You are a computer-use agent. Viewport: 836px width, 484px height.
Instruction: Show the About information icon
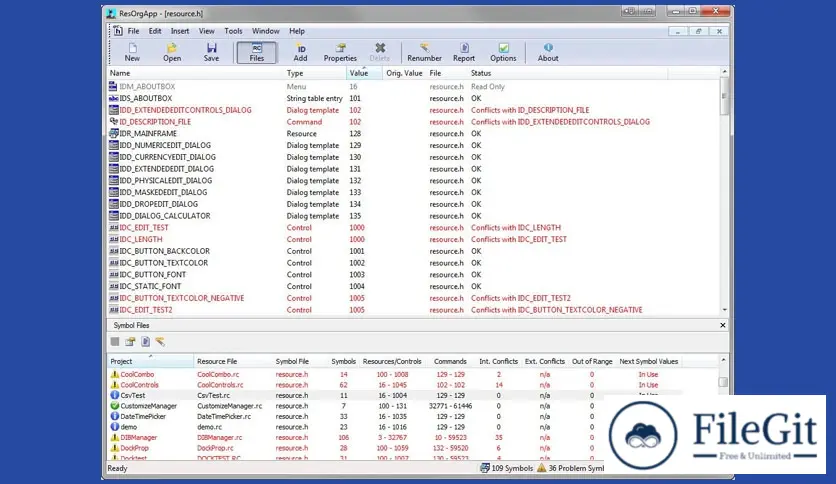[x=548, y=52]
